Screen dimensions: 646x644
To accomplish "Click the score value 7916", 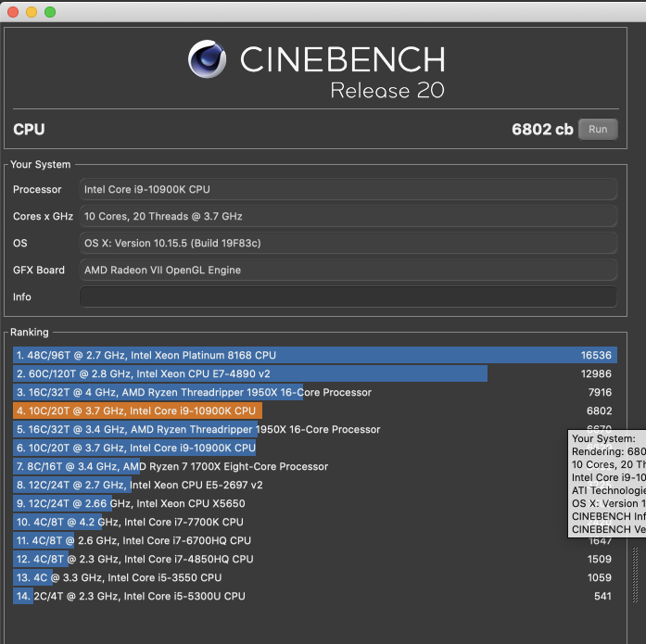I will [x=600, y=392].
